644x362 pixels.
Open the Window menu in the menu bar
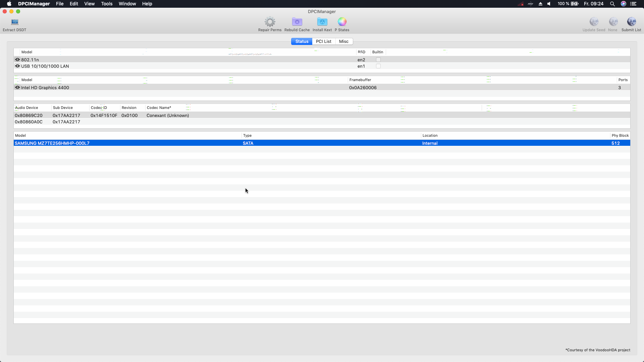tap(127, 4)
